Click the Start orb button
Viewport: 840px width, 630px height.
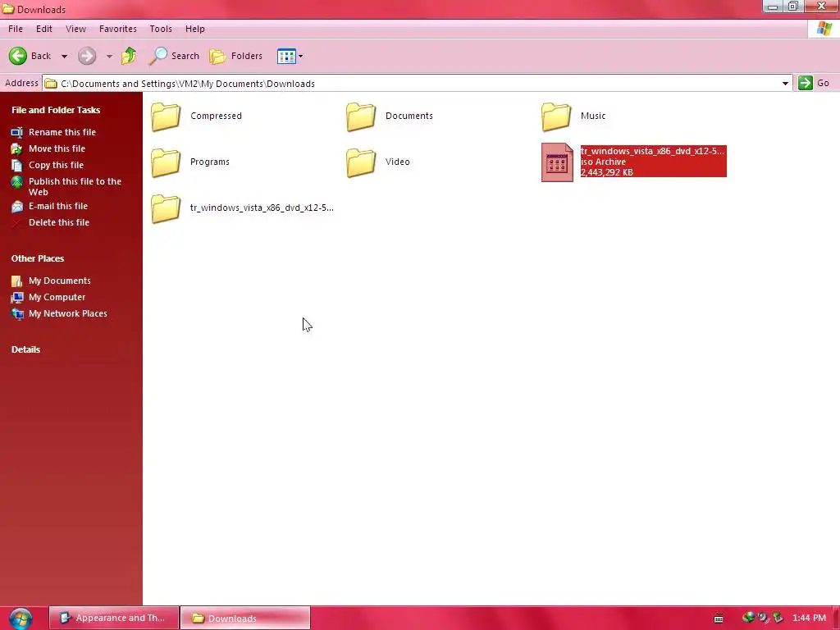tap(21, 619)
